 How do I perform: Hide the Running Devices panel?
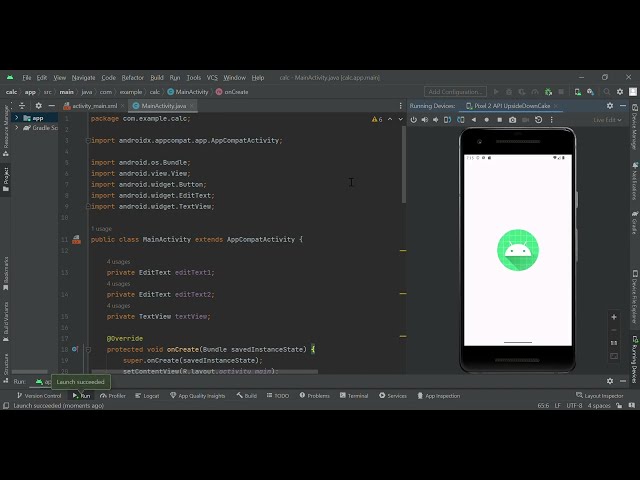tap(623, 106)
